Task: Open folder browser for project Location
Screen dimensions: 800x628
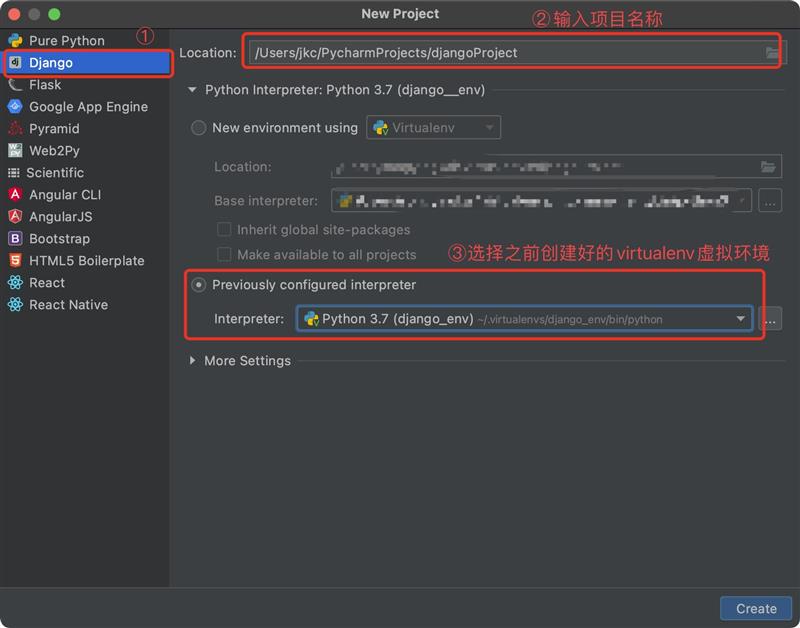Action: (772, 53)
